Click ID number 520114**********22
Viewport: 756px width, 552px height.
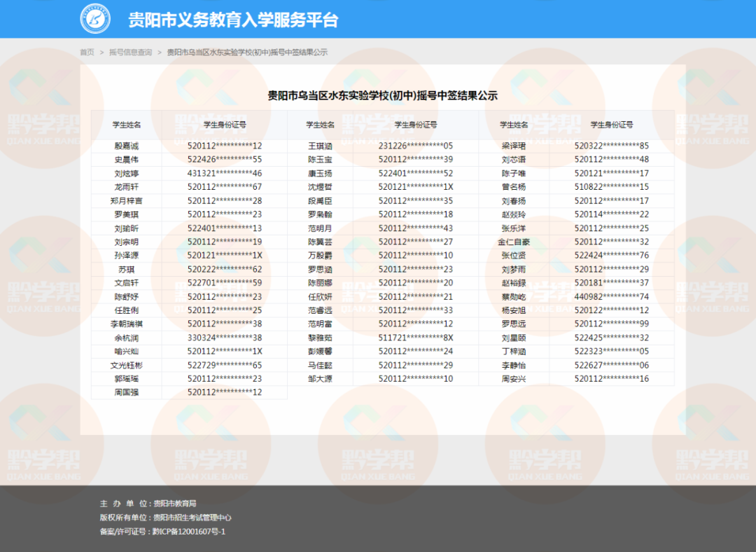coord(611,214)
